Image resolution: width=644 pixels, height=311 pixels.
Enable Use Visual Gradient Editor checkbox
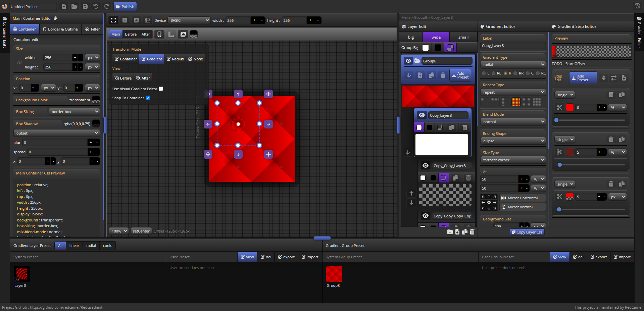(x=161, y=89)
